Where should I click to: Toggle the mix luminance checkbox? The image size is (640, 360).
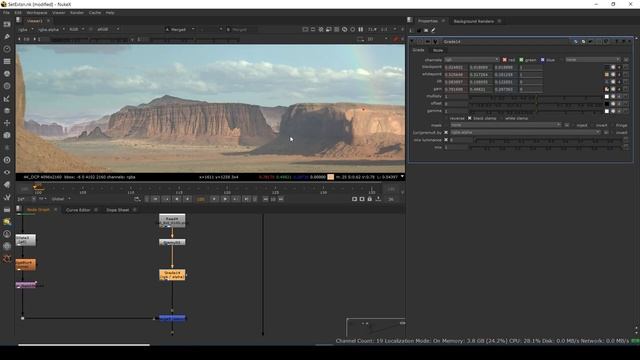click(446, 140)
